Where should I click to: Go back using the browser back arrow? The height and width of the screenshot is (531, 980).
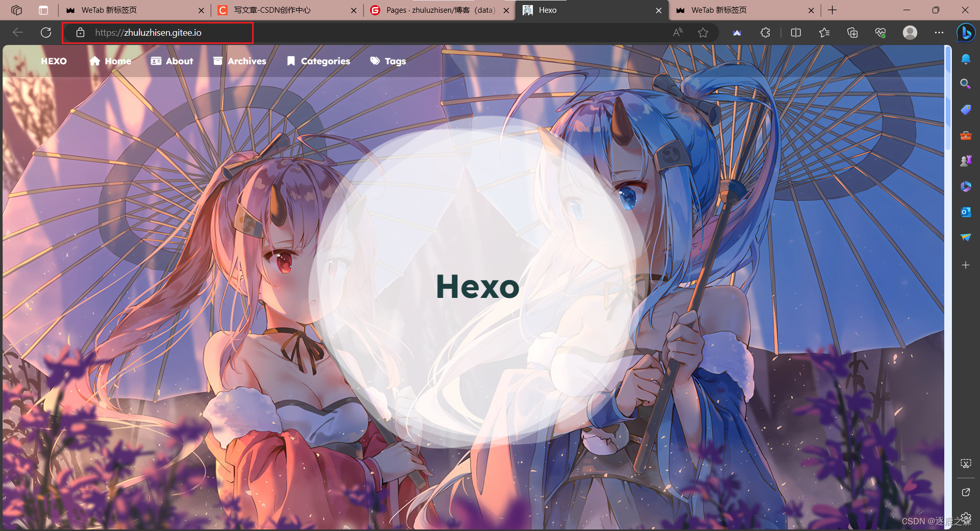pyautogui.click(x=18, y=33)
